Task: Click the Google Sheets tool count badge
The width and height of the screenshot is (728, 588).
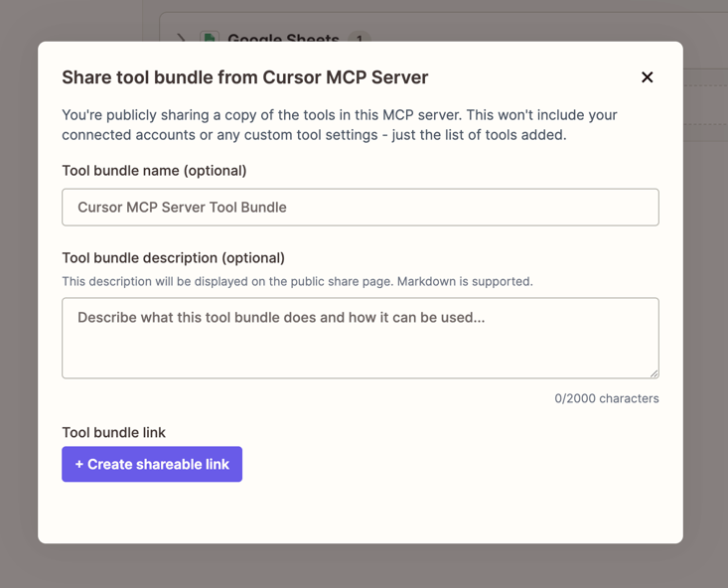Action: tap(359, 39)
